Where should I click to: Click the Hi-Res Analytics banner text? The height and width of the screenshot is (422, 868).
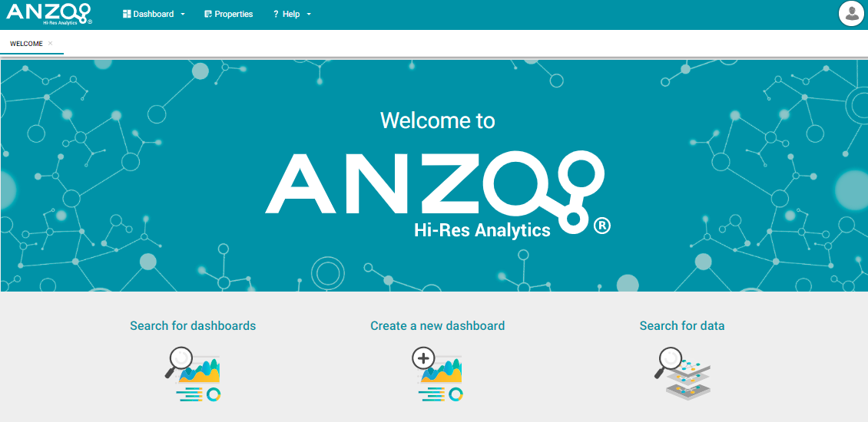click(482, 230)
